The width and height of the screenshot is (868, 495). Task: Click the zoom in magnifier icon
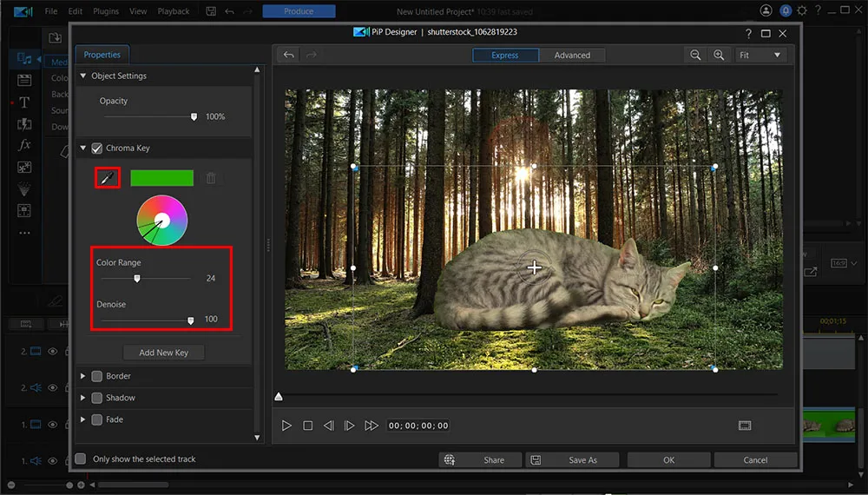[x=719, y=55]
